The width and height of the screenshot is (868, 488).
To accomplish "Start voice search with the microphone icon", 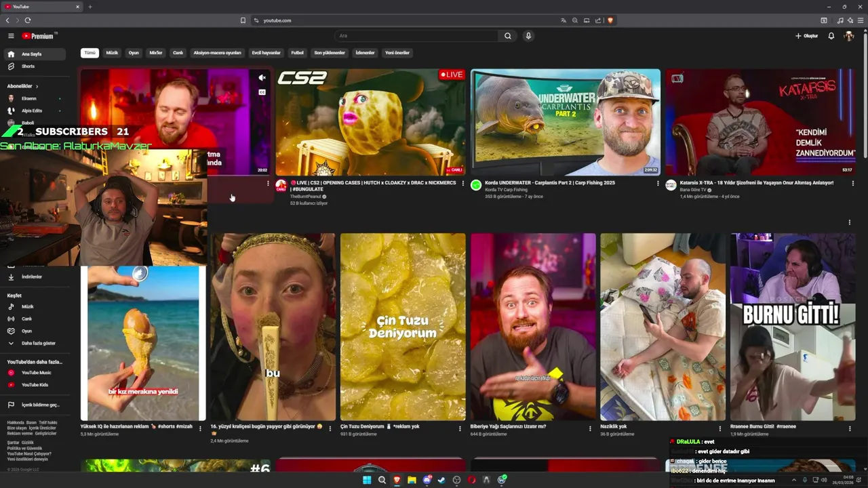I will click(x=528, y=36).
